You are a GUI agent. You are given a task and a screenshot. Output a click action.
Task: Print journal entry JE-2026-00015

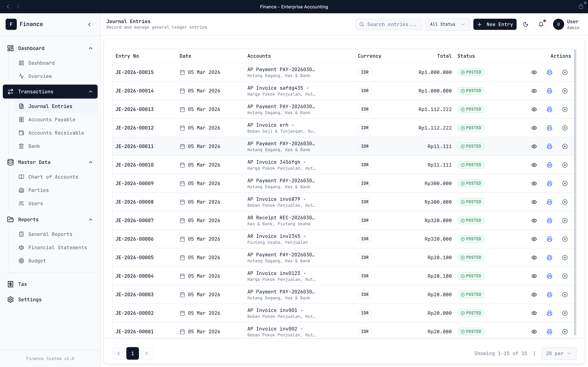point(549,72)
